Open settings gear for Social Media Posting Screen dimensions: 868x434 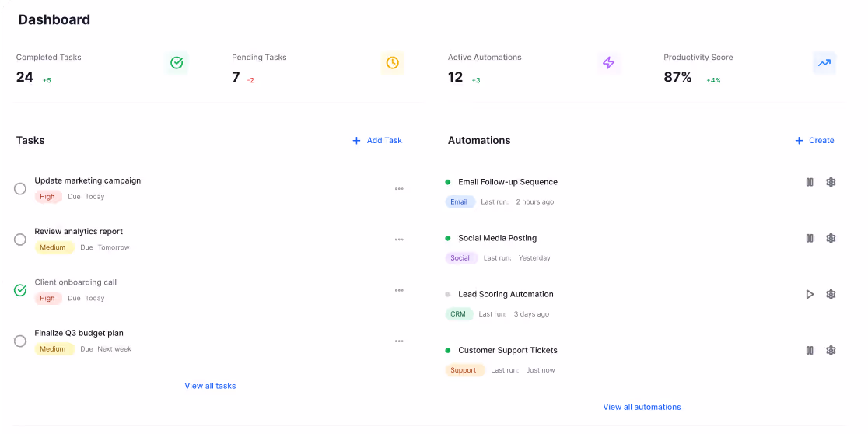coord(831,238)
